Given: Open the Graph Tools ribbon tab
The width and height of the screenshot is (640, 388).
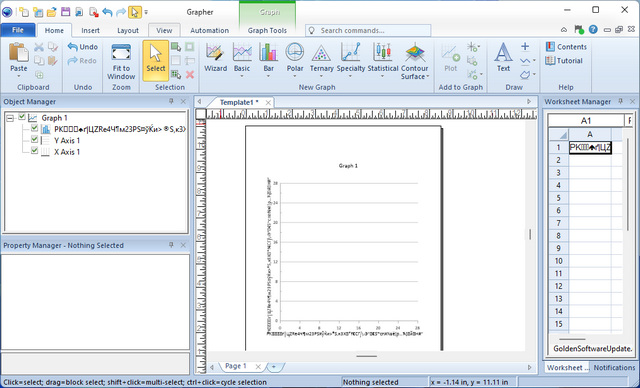Looking at the screenshot, I should pyautogui.click(x=267, y=31).
